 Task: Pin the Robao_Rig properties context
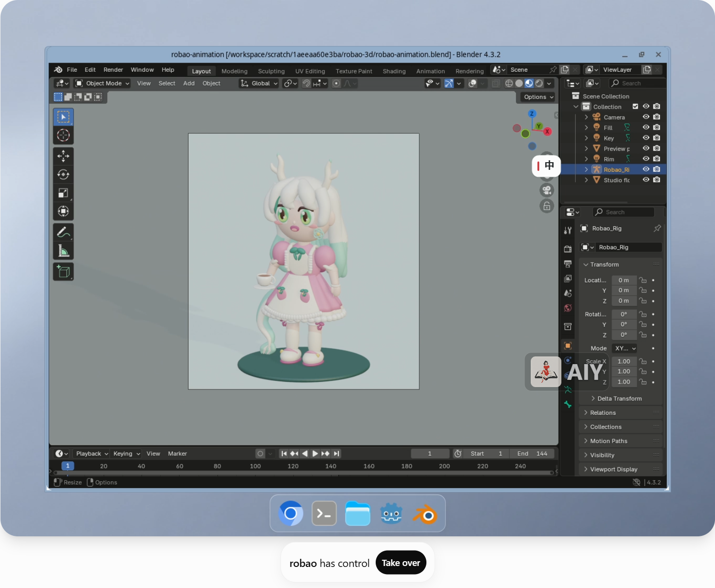(657, 228)
